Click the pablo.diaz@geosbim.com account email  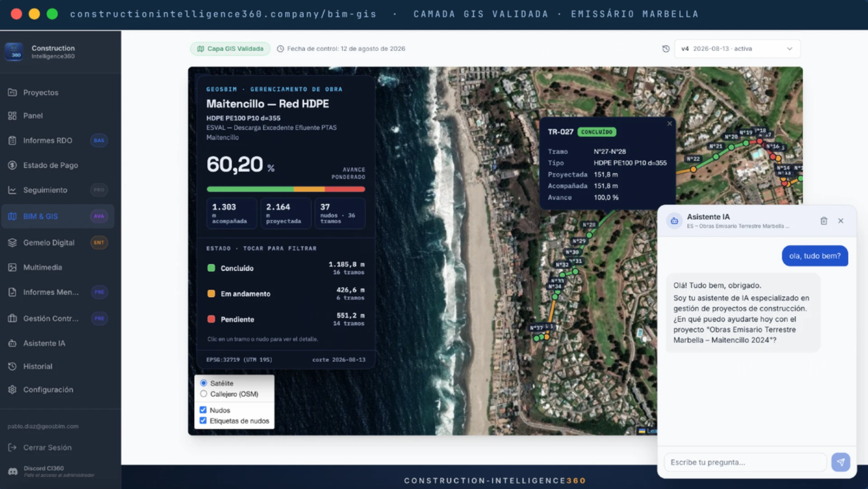[x=43, y=426]
